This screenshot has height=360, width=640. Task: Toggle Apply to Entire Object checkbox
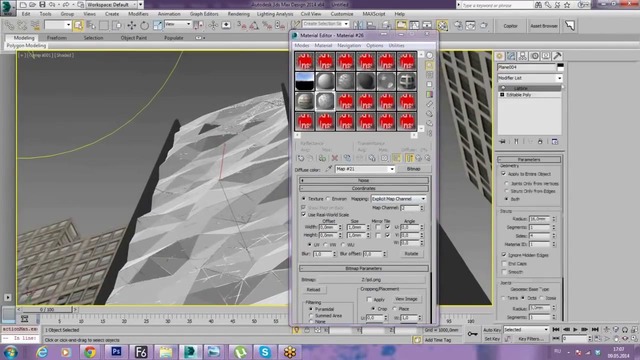pos(504,173)
